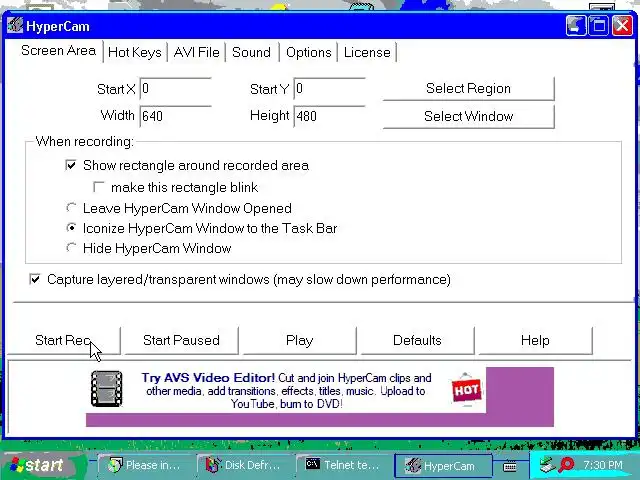Image resolution: width=640 pixels, height=480 pixels.
Task: Click the HyperCam taskbar button
Action: click(x=443, y=465)
